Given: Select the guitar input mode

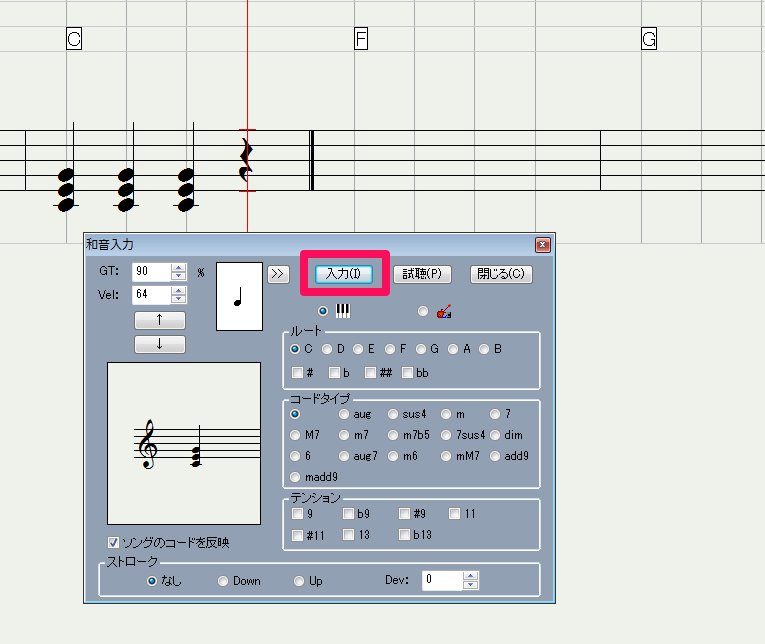Looking at the screenshot, I should pos(423,311).
